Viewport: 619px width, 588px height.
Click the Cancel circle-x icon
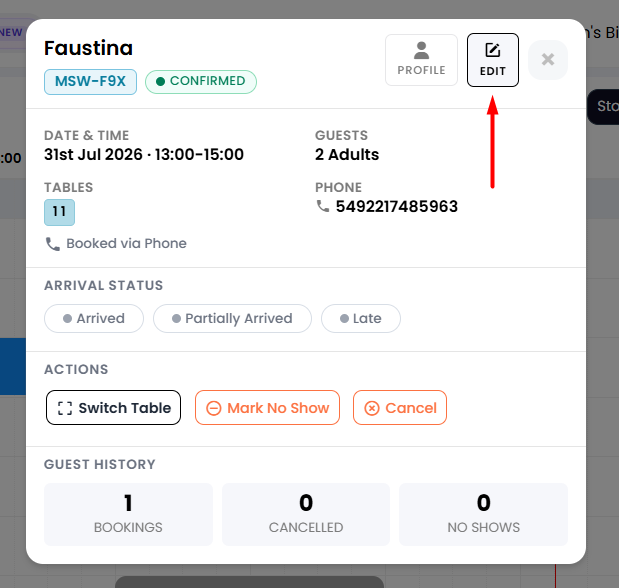(372, 408)
